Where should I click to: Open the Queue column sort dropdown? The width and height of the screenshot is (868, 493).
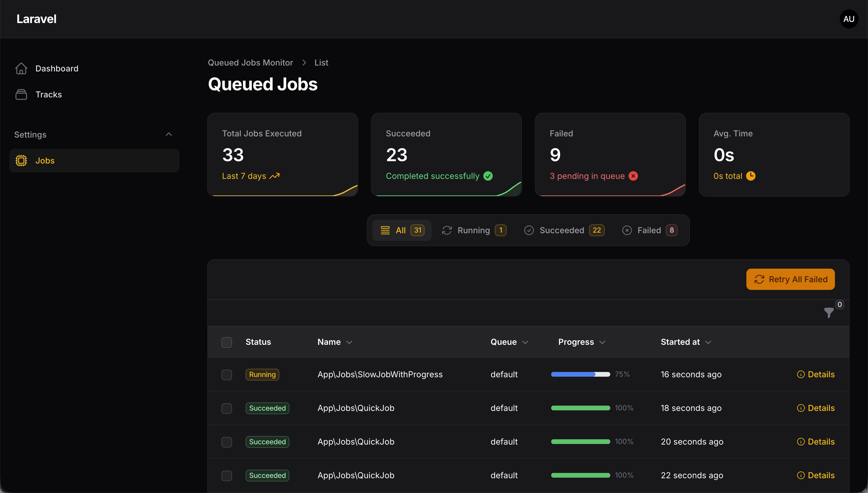525,342
